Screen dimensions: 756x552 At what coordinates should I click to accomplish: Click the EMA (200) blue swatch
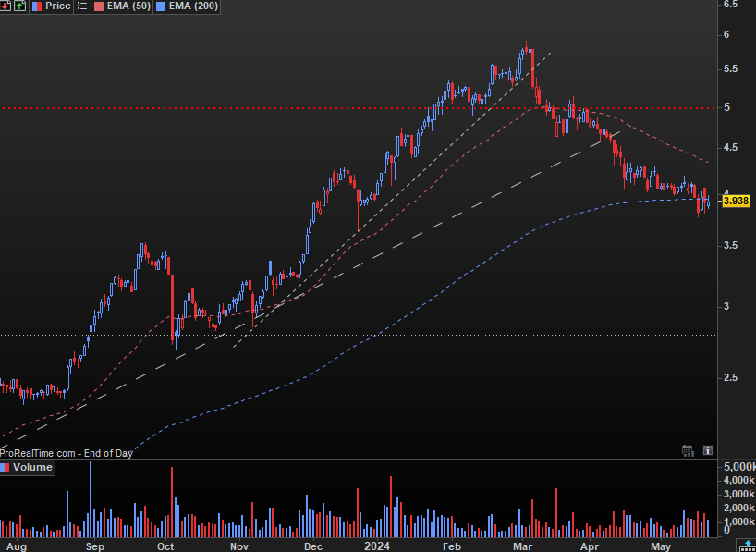point(161,6)
